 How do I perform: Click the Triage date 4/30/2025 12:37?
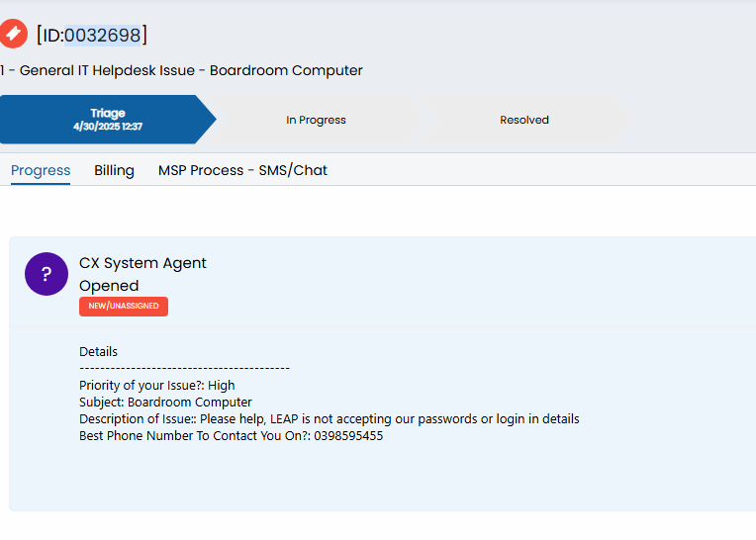[x=108, y=127]
